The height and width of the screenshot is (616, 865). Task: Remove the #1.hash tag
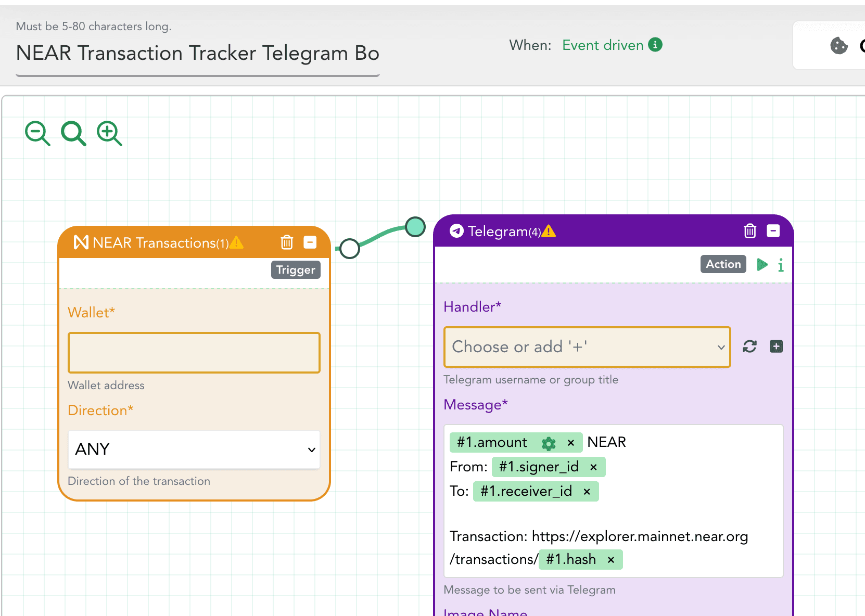(x=611, y=560)
